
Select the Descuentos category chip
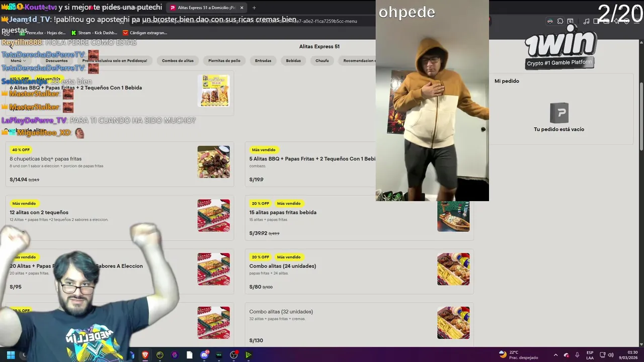[x=56, y=60]
